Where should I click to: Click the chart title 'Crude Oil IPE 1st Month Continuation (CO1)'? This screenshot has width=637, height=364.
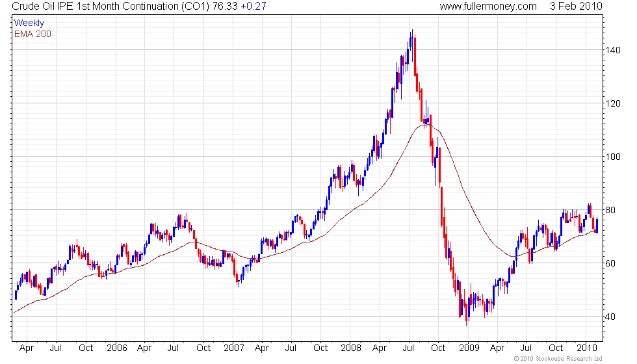[x=110, y=6]
